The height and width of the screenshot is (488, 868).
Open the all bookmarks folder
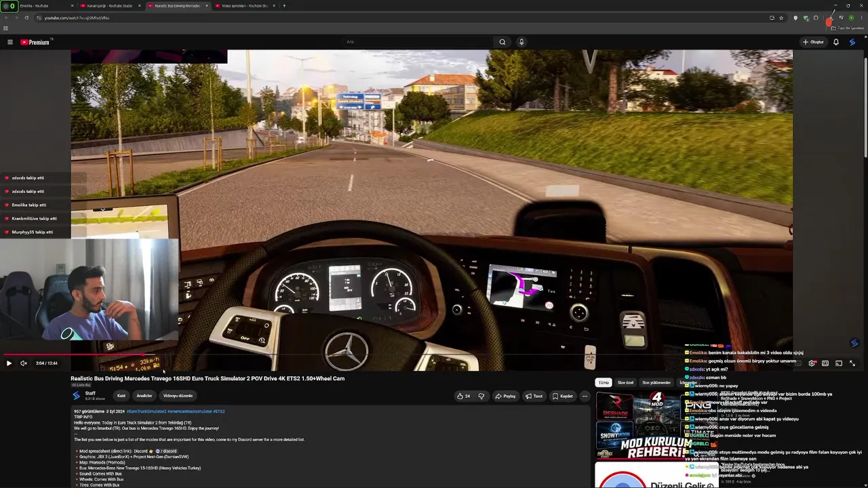click(848, 28)
